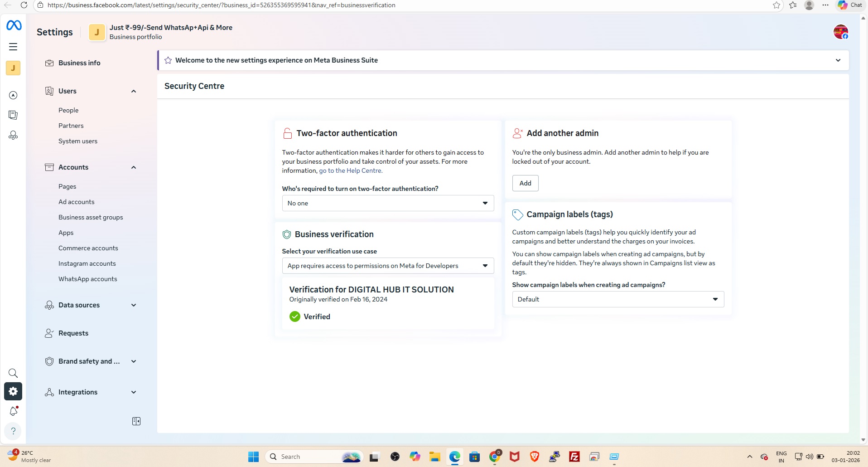The width and height of the screenshot is (868, 467).
Task: Refresh the page with browser reload icon
Action: click(24, 5)
